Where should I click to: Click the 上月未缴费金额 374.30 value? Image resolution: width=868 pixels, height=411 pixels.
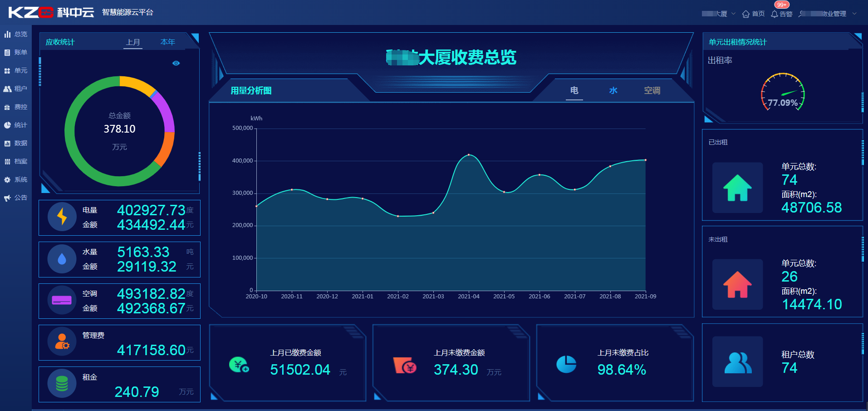pos(456,370)
